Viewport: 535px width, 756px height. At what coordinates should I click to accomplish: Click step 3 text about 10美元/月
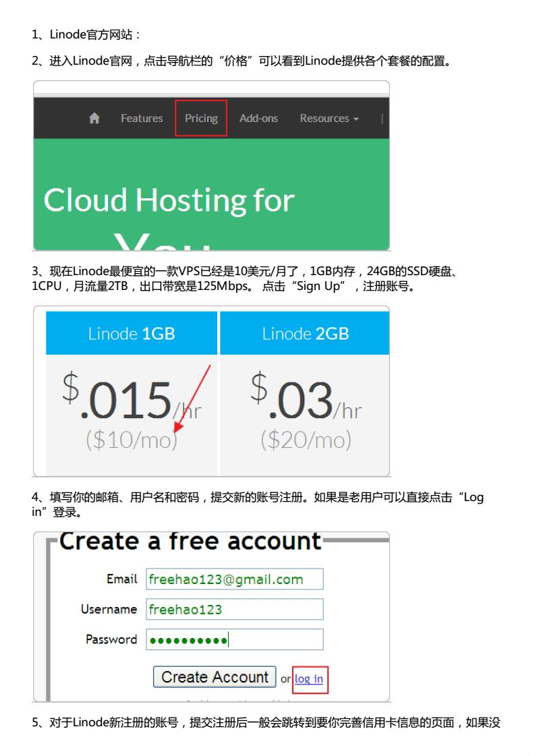coord(245,279)
